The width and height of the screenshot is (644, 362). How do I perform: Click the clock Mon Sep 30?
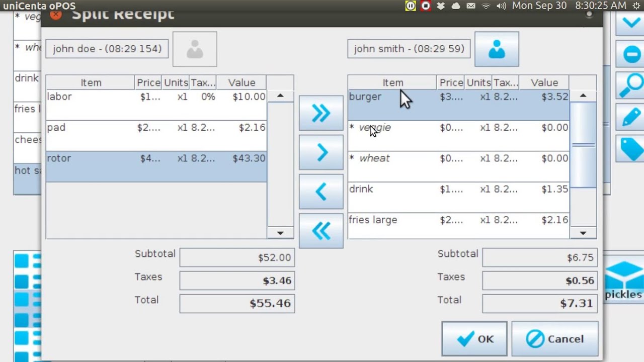click(x=569, y=6)
